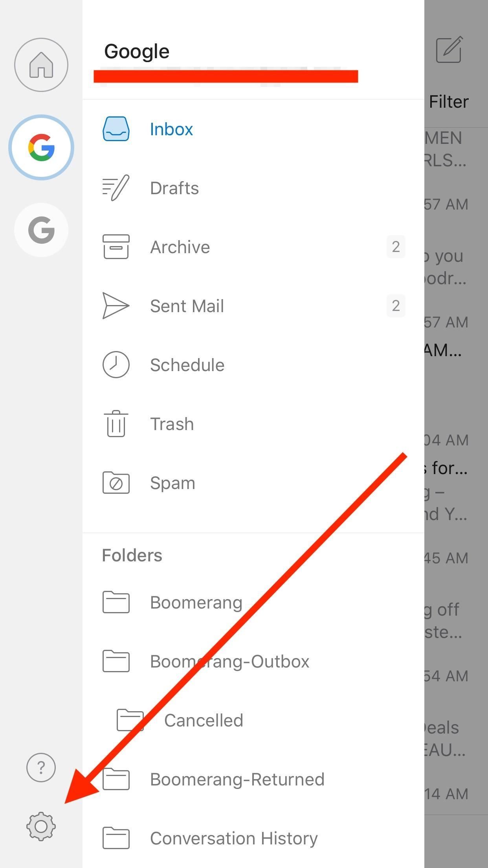Tap the Home all-accounts icon
The width and height of the screenshot is (488, 868).
pyautogui.click(x=41, y=65)
